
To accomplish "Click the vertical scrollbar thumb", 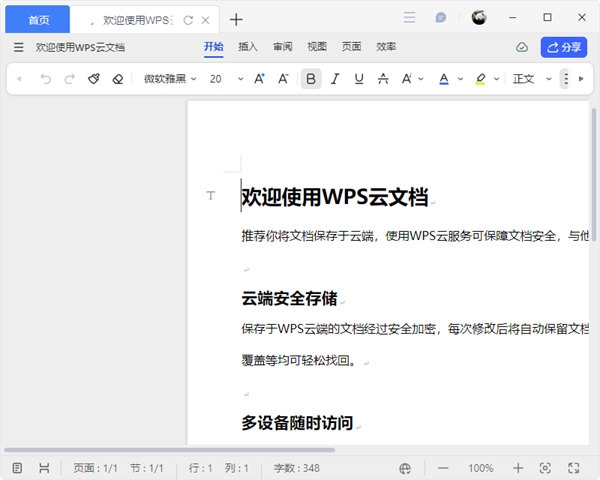I will [593, 175].
